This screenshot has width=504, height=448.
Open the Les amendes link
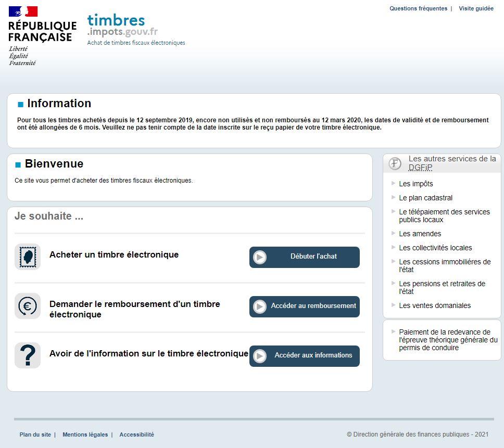tap(420, 234)
